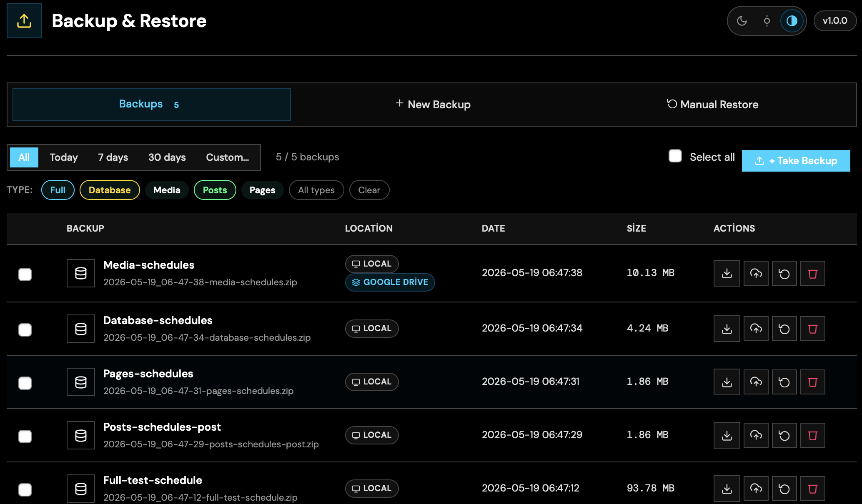Switch to light mode sun icon
The width and height of the screenshot is (862, 504).
pyautogui.click(x=767, y=21)
